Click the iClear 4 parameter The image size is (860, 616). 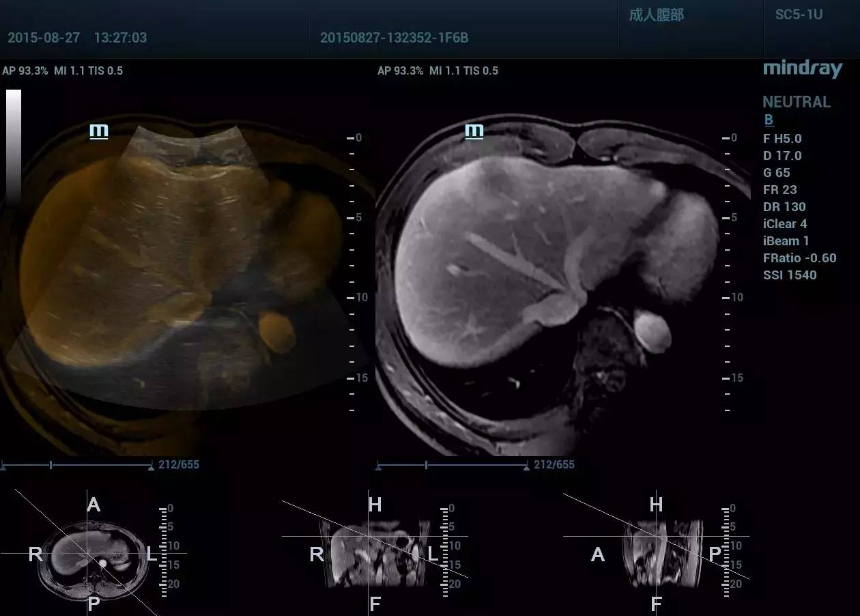(x=785, y=224)
